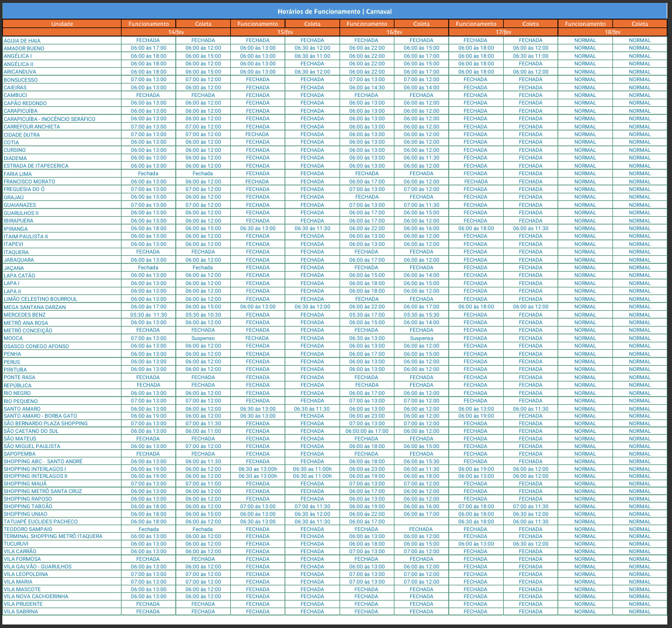Click the "SHOPPING TABOÃO" unit name
672x628 pixels.
30,505
